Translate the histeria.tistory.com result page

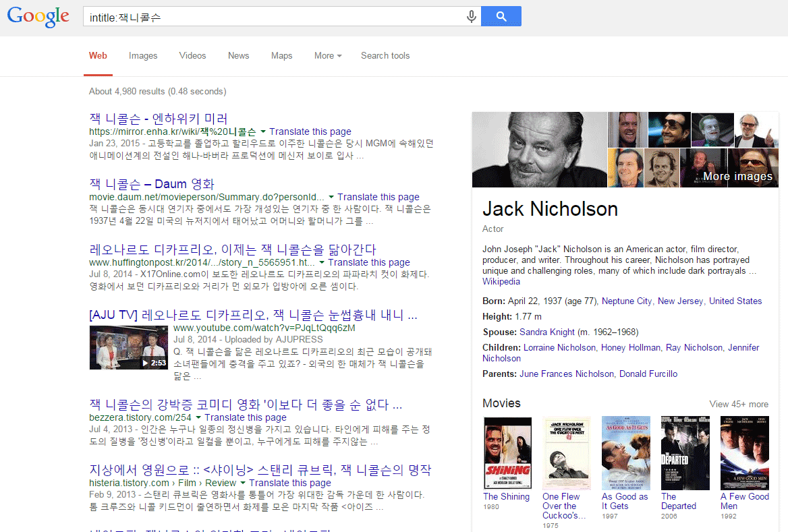coord(290,483)
